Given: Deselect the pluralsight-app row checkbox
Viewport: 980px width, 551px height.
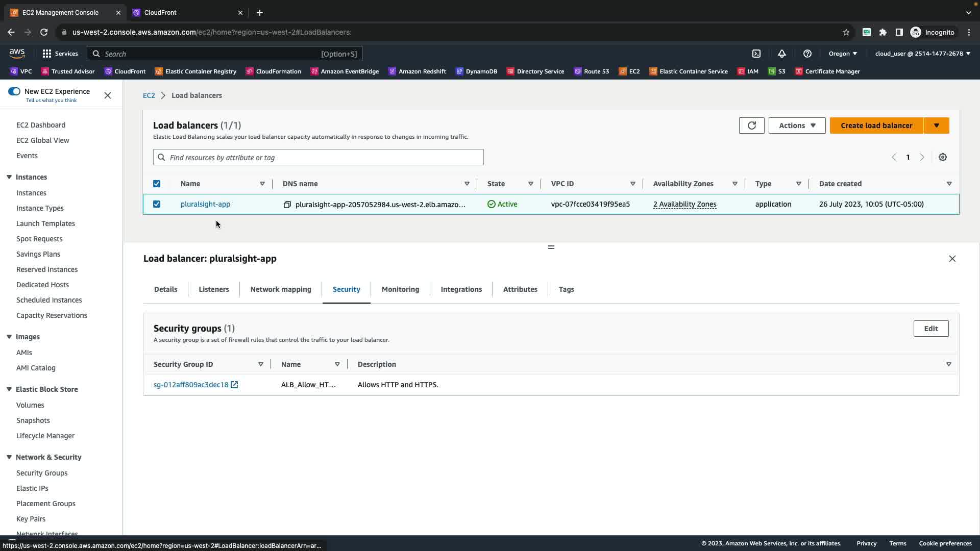Looking at the screenshot, I should 157,204.
